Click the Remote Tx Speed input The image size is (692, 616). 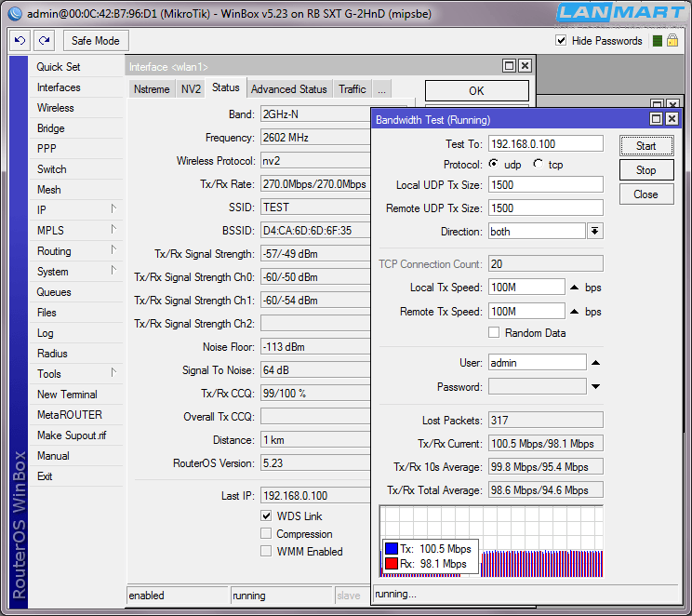tap(526, 312)
